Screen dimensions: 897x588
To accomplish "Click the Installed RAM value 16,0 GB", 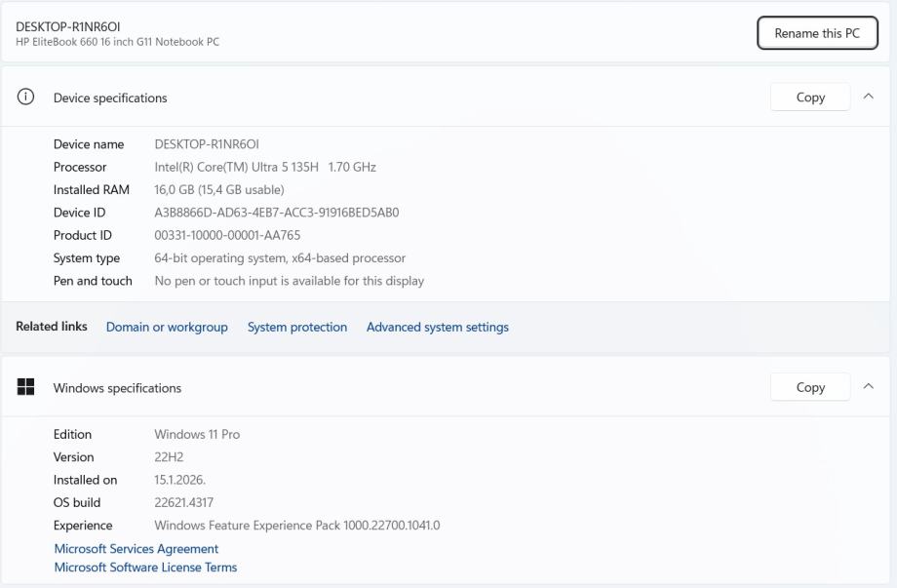I will [x=219, y=190].
